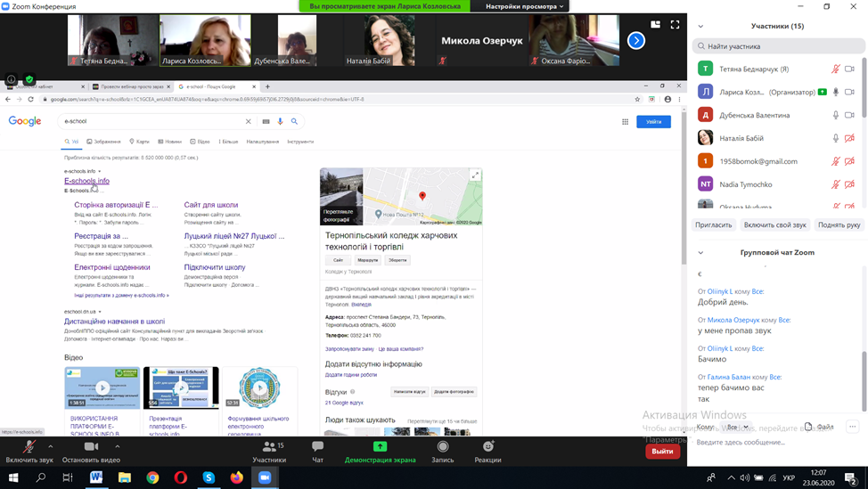Select participant 1958bomok@gmail.com in list
Image resolution: width=868 pixels, height=489 pixels.
coord(777,161)
